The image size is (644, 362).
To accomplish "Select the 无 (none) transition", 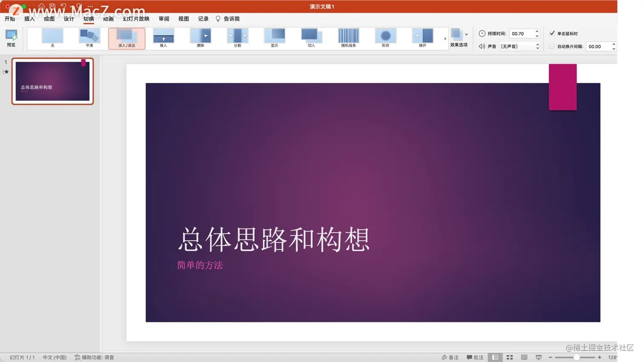I will [x=52, y=38].
